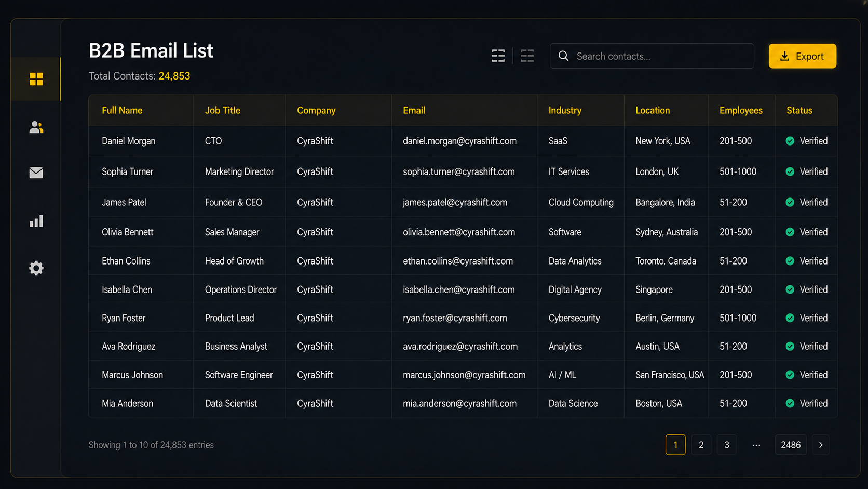868x489 pixels.
Task: Click the Austin, USA location cell
Action: [x=657, y=346]
